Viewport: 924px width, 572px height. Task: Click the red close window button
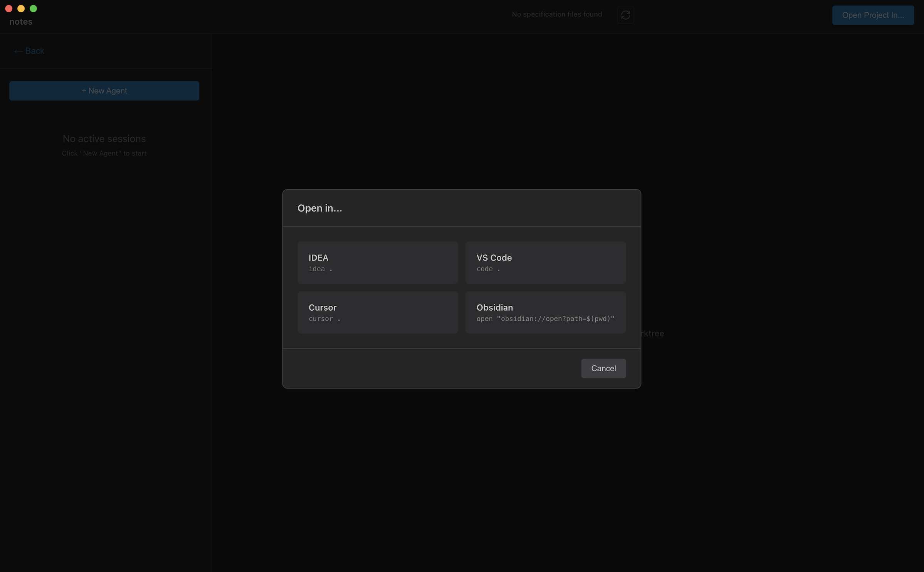9,8
